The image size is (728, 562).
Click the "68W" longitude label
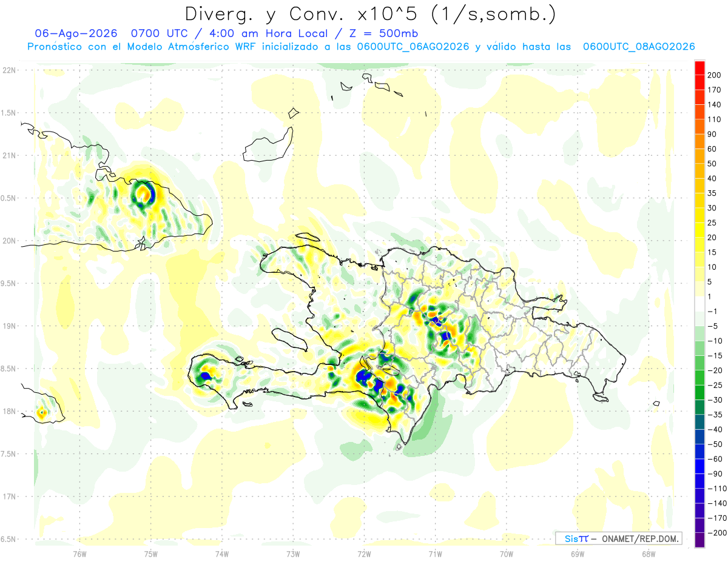pos(649,554)
